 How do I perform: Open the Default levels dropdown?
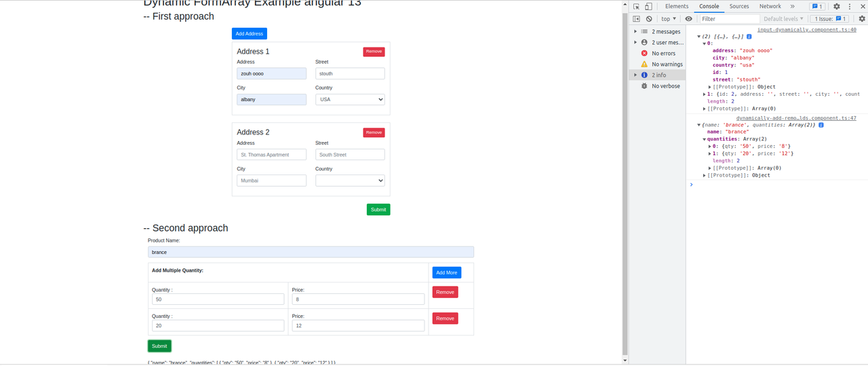tap(783, 19)
